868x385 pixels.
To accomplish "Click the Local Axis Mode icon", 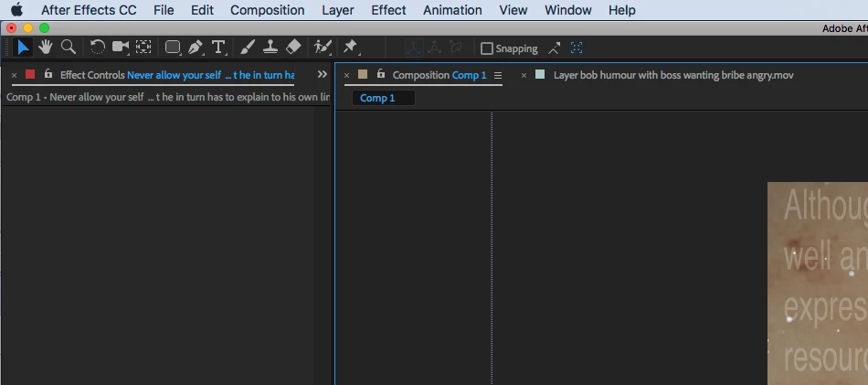I will pyautogui.click(x=413, y=48).
